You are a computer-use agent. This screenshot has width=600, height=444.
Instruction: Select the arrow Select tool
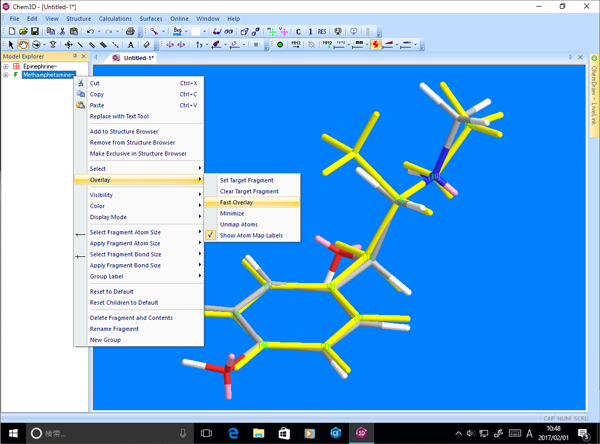click(x=11, y=45)
